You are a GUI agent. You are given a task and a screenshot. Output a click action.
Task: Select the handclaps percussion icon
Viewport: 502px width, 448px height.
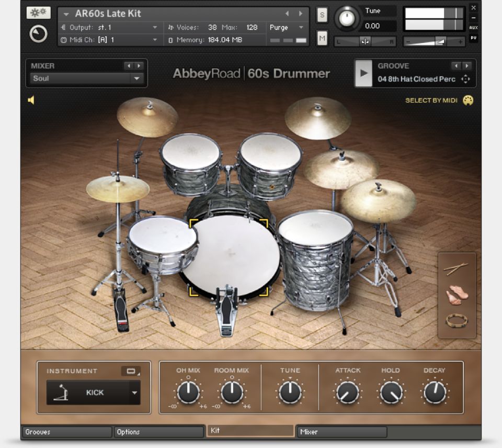coord(456,296)
